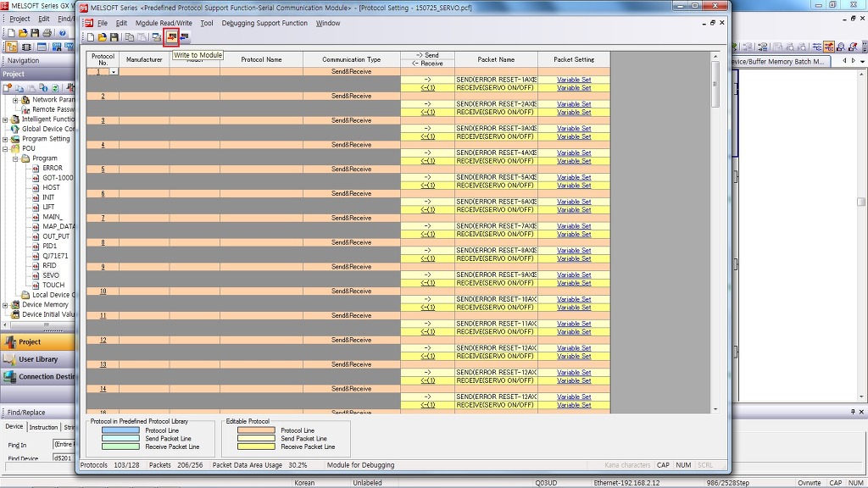
Task: Open the Tool menu
Action: [x=207, y=23]
